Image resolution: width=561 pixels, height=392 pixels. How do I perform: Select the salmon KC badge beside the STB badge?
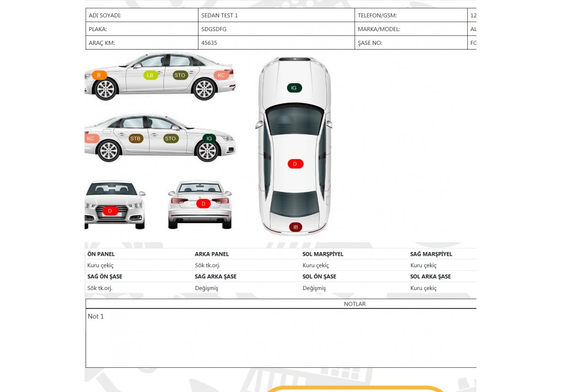point(91,139)
